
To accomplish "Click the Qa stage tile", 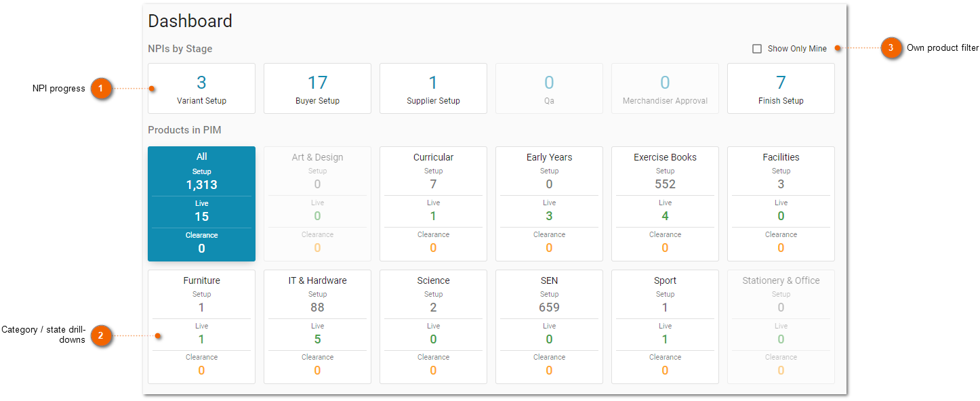I will [549, 89].
